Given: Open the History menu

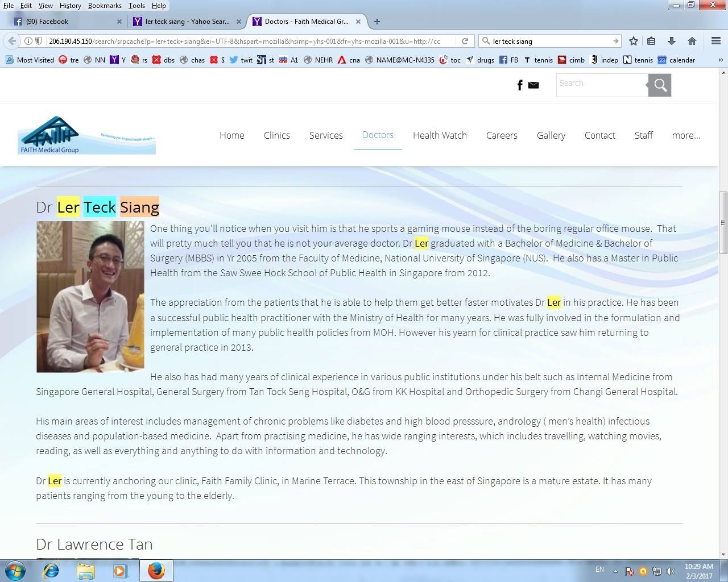Looking at the screenshot, I should (x=70, y=5).
